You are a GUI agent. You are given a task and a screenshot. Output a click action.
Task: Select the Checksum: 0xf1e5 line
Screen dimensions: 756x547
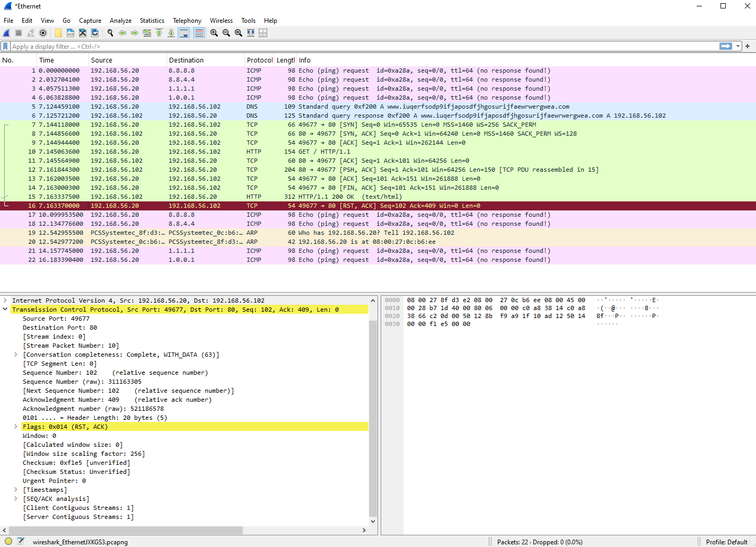click(x=76, y=463)
